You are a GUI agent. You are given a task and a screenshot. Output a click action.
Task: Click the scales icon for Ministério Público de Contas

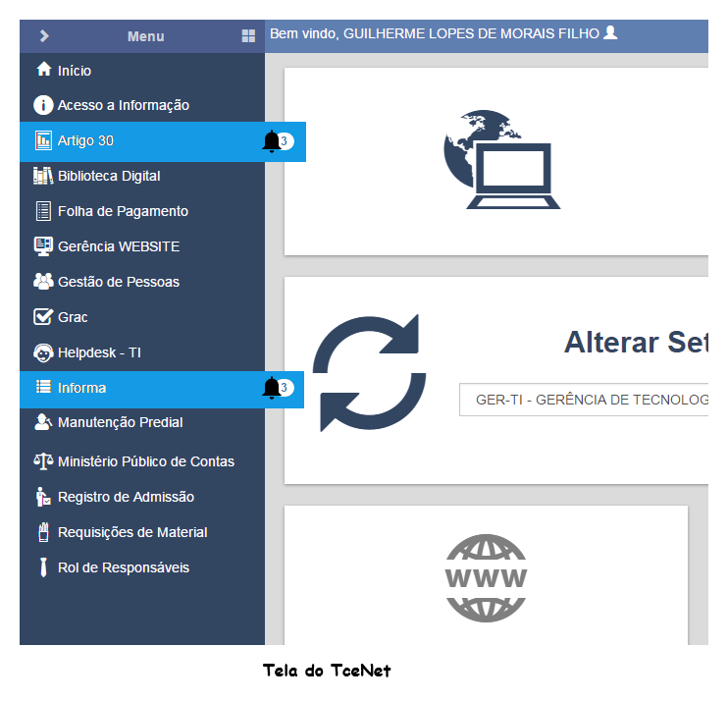coord(43,460)
